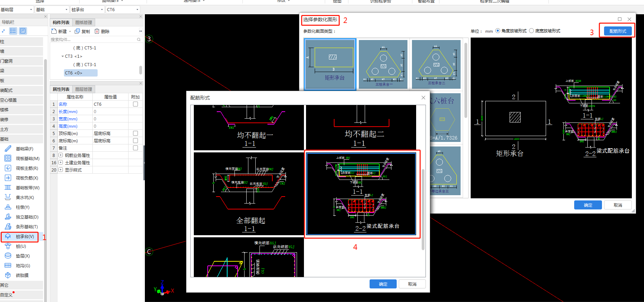Click the 新建 new component icon
The height and width of the screenshot is (302, 644).
(x=54, y=31)
